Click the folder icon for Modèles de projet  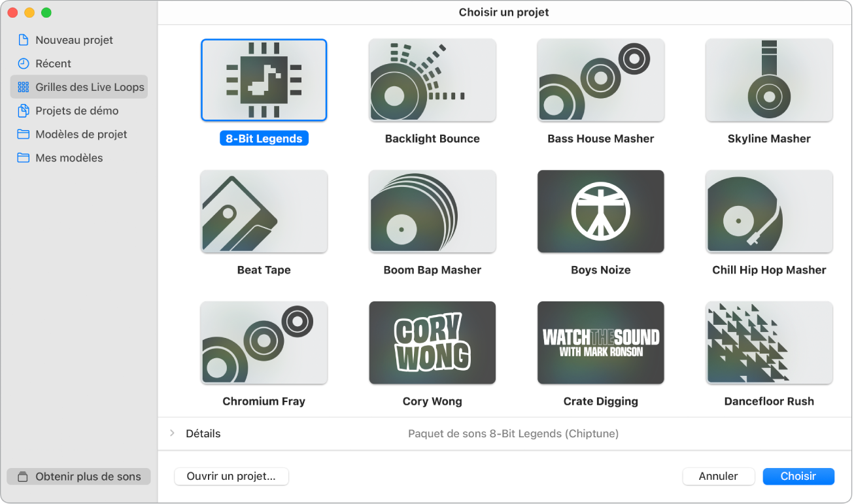[24, 134]
